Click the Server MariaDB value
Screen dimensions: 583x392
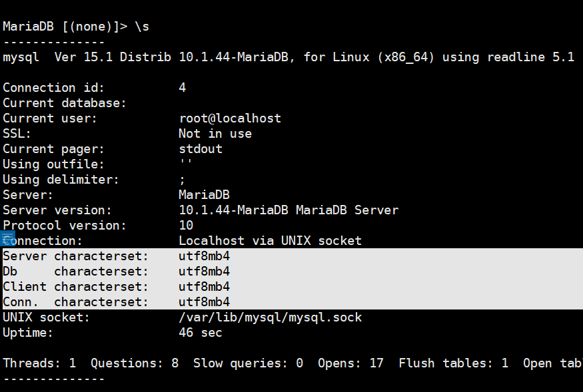[x=204, y=195]
